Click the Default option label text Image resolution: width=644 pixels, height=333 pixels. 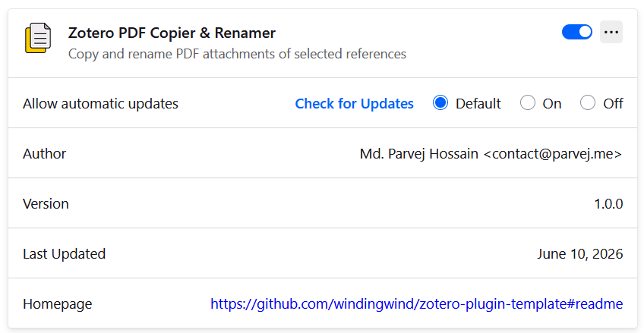[478, 104]
